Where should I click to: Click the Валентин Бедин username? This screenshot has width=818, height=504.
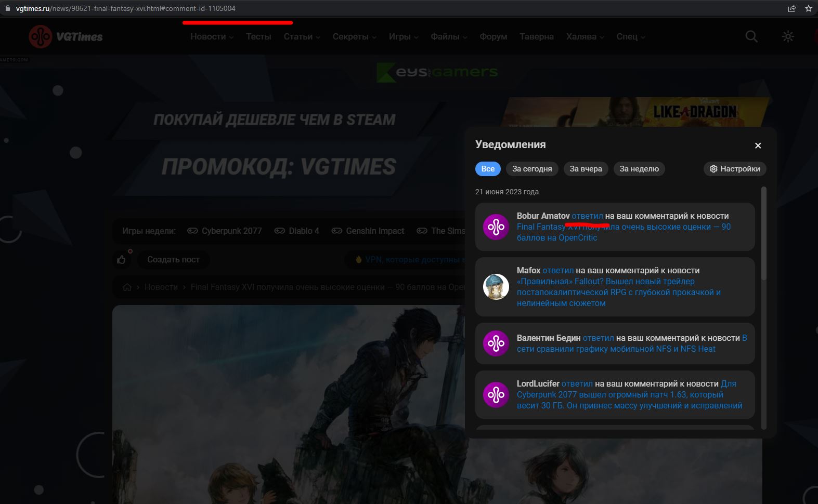coord(549,338)
